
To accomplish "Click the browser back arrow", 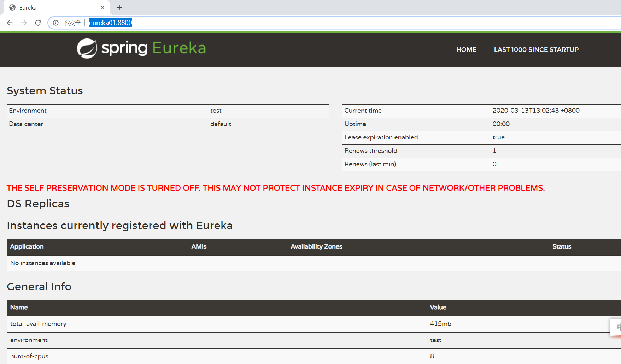I will (x=10, y=23).
